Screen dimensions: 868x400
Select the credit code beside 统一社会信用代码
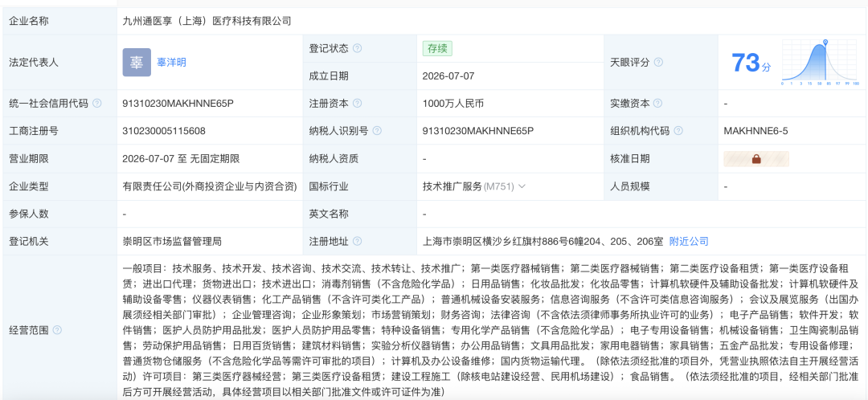click(x=178, y=104)
